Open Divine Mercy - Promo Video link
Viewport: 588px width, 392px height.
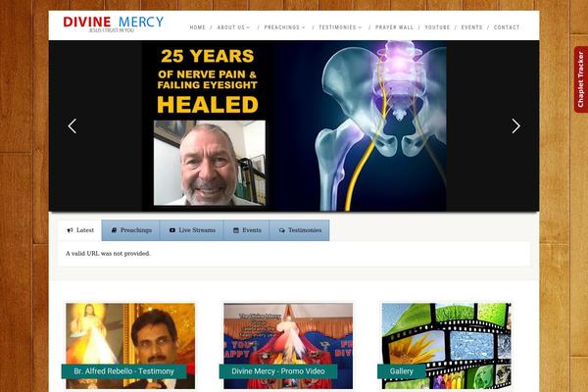pyautogui.click(x=278, y=371)
